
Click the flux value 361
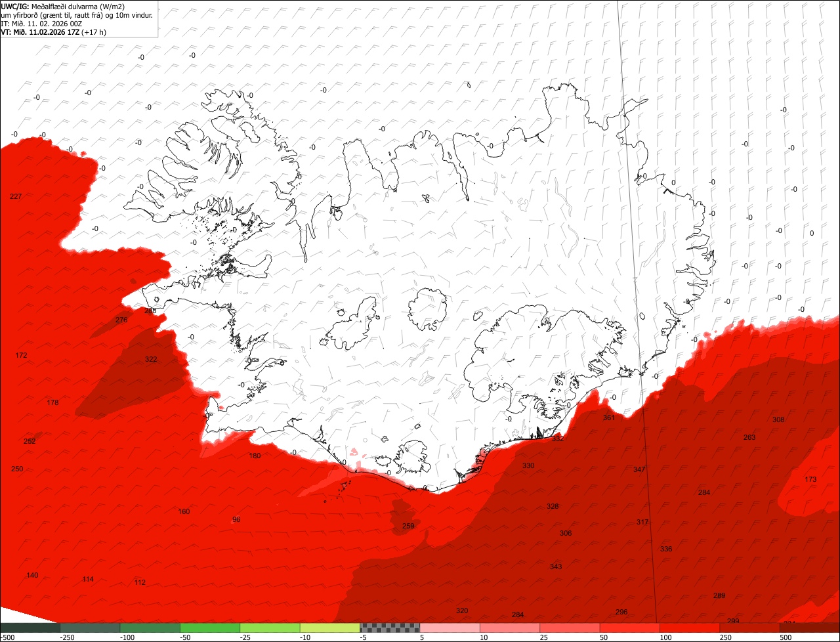[x=609, y=417]
